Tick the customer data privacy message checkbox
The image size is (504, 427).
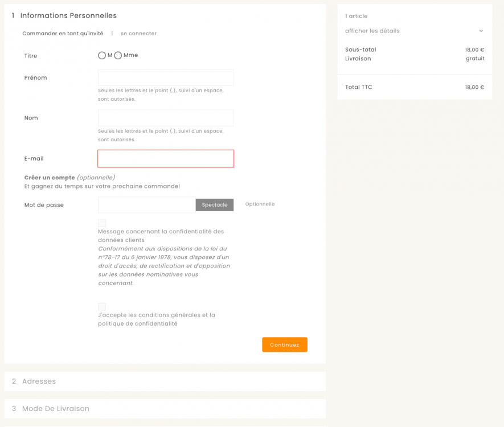click(x=102, y=223)
